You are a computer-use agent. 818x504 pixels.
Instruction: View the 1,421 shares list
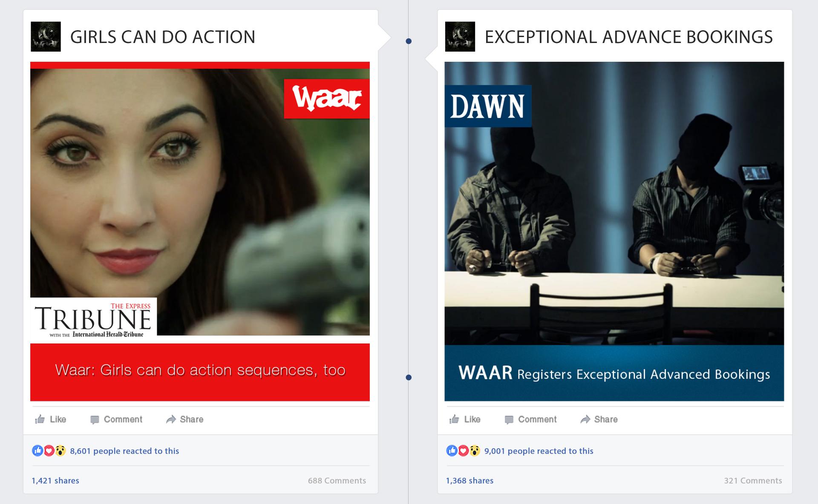click(x=55, y=481)
